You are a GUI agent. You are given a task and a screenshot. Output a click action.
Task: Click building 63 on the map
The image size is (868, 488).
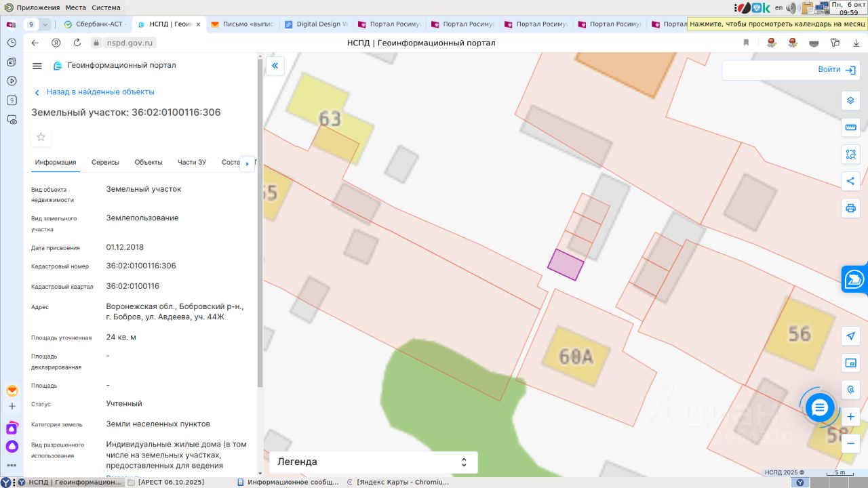[330, 119]
